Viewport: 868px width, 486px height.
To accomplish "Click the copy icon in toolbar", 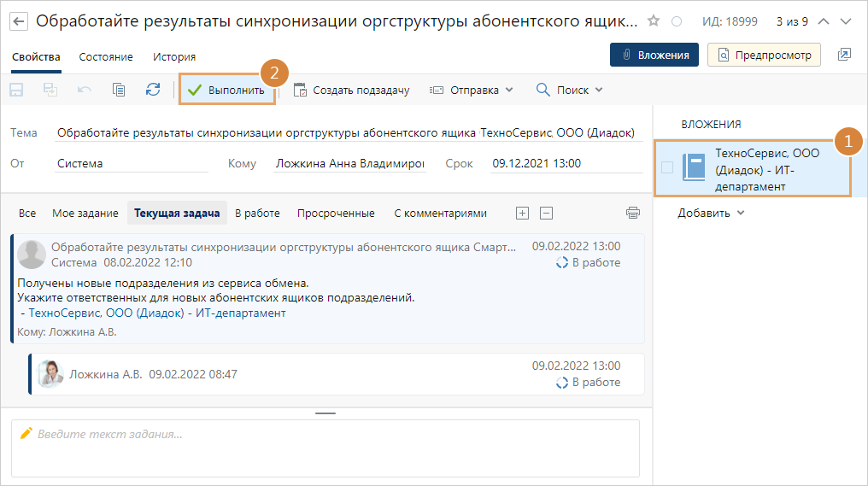I will coord(119,90).
